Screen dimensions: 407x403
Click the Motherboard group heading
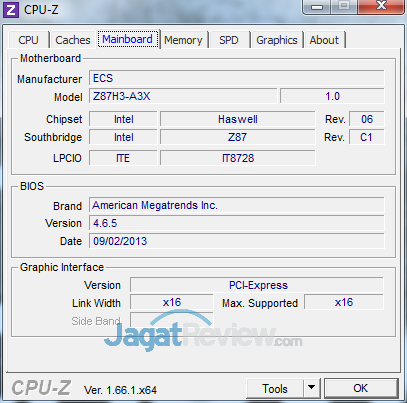(x=50, y=58)
